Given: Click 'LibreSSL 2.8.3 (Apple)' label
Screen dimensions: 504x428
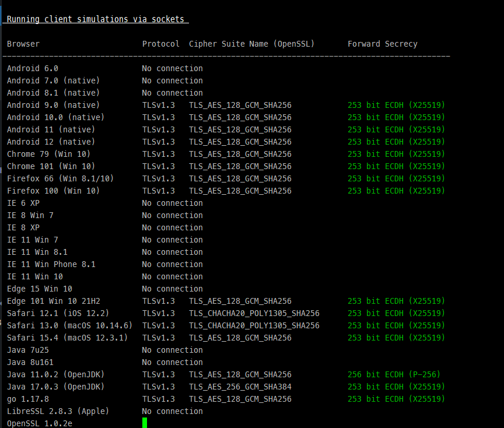Looking at the screenshot, I should coord(58,411).
